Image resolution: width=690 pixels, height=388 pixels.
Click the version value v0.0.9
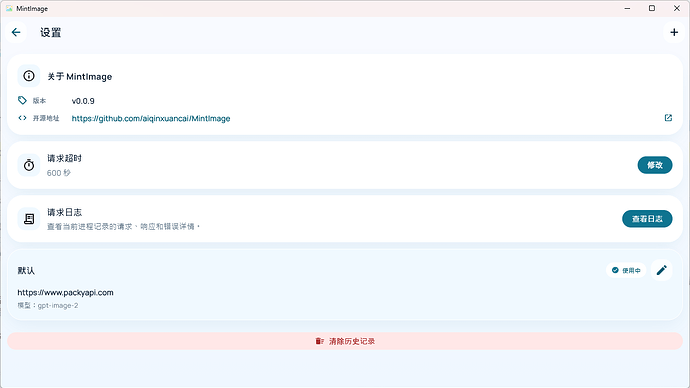click(83, 101)
